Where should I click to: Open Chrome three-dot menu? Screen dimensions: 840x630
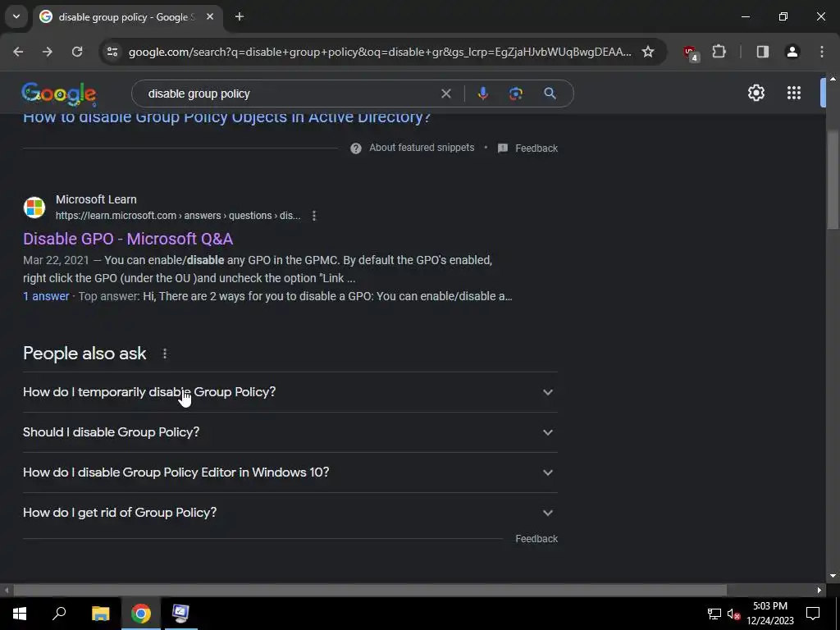tap(822, 52)
